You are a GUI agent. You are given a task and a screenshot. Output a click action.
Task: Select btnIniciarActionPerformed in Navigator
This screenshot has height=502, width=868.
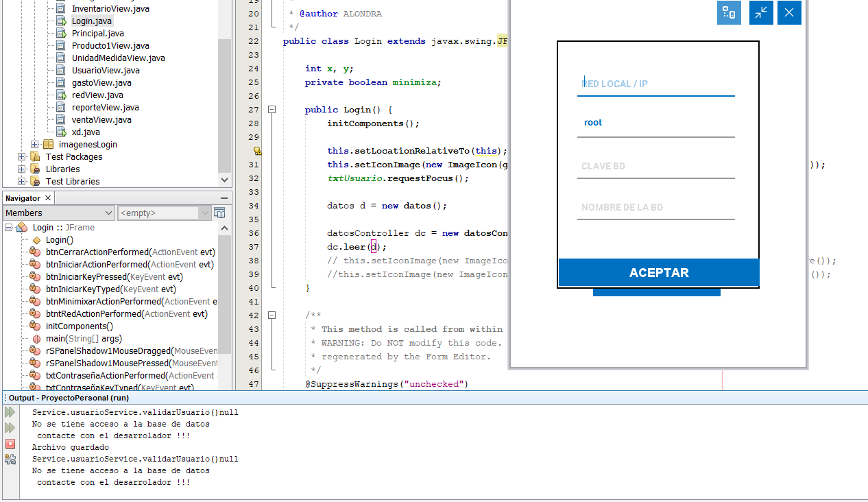tap(130, 265)
